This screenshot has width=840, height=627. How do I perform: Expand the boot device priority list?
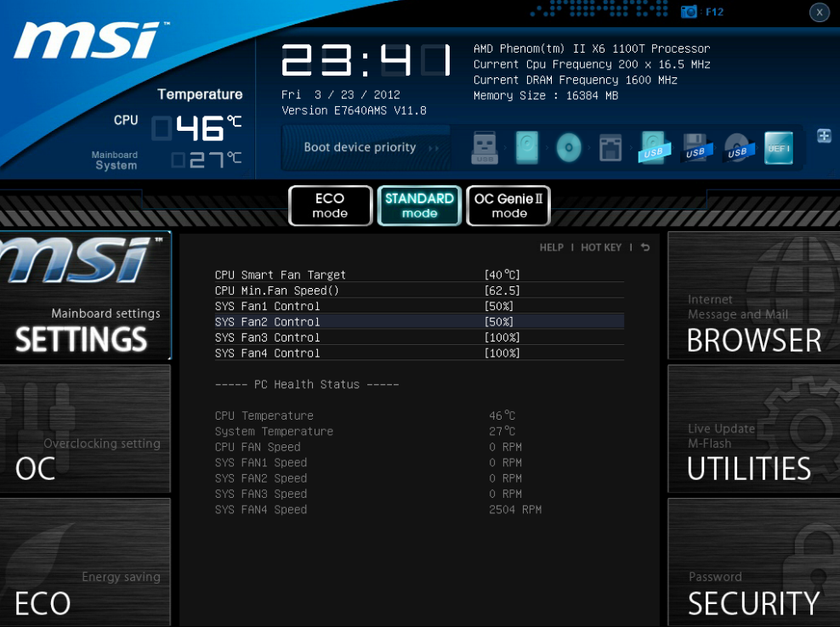[824, 136]
